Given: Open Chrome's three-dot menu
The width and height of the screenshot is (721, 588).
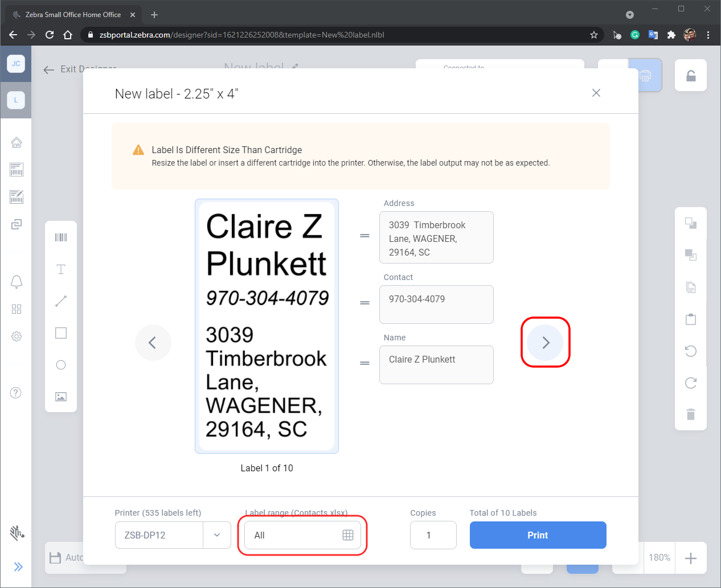Looking at the screenshot, I should click(x=708, y=34).
